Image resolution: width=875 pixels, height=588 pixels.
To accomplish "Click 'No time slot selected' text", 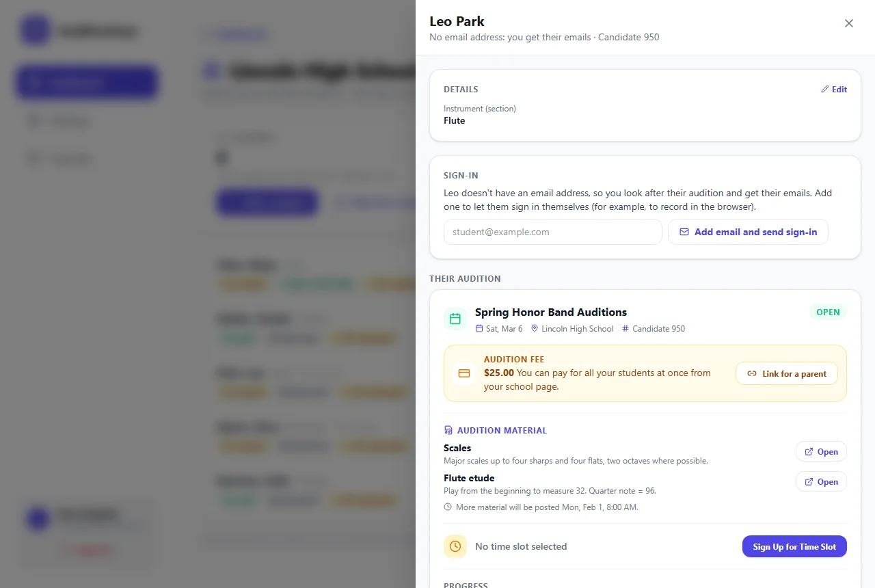I will [x=521, y=546].
